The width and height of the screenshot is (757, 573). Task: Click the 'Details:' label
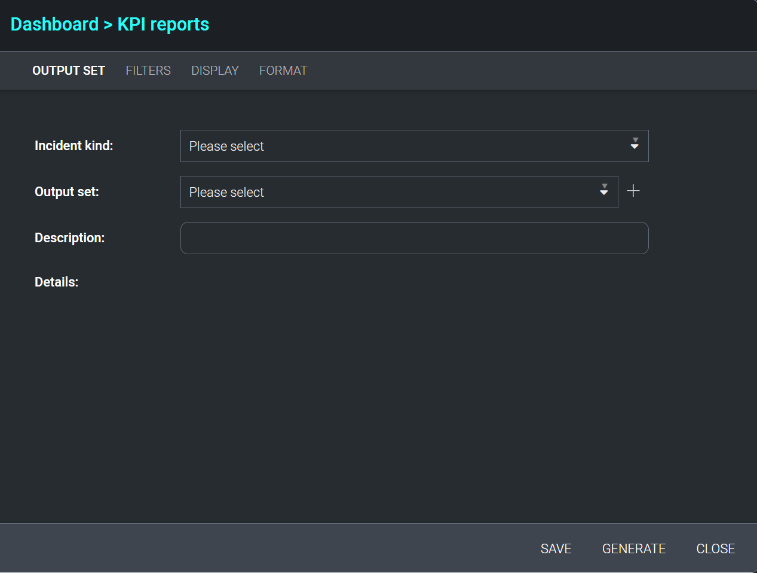coord(57,282)
